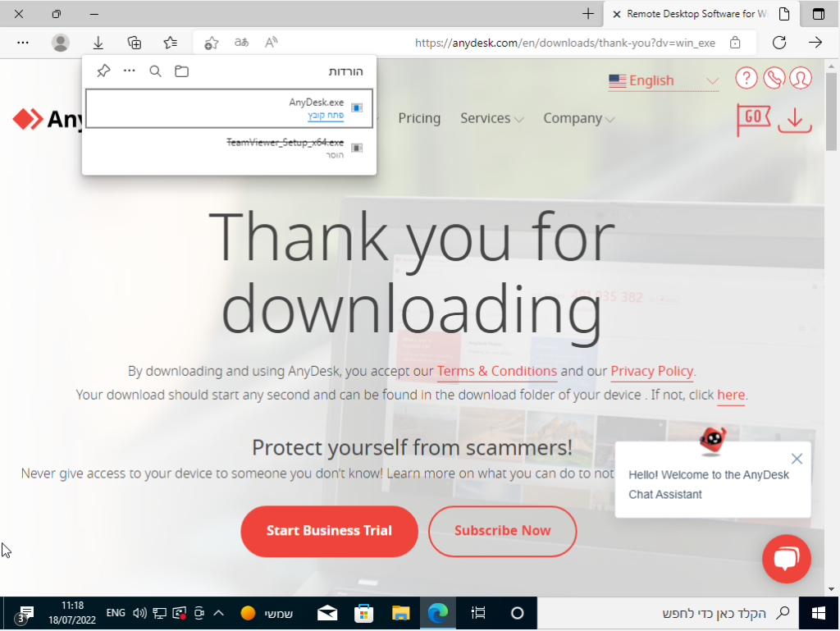Open the Collections toolbar icon
The image size is (840, 631).
[134, 43]
